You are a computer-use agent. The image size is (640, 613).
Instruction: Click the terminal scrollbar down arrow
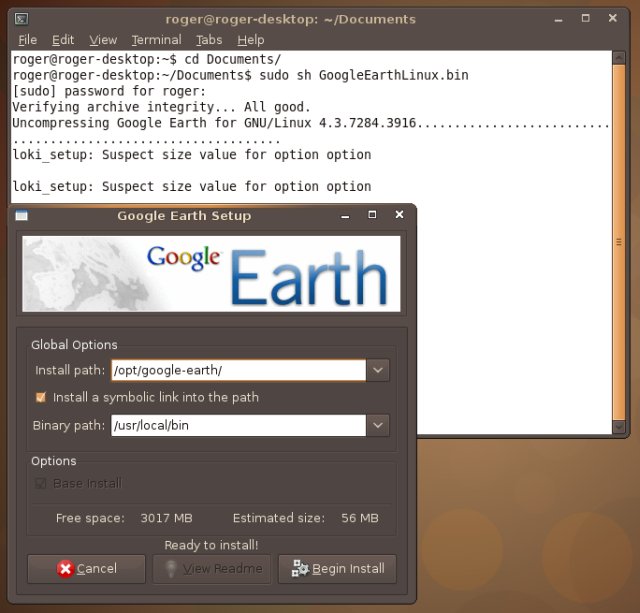(x=619, y=427)
